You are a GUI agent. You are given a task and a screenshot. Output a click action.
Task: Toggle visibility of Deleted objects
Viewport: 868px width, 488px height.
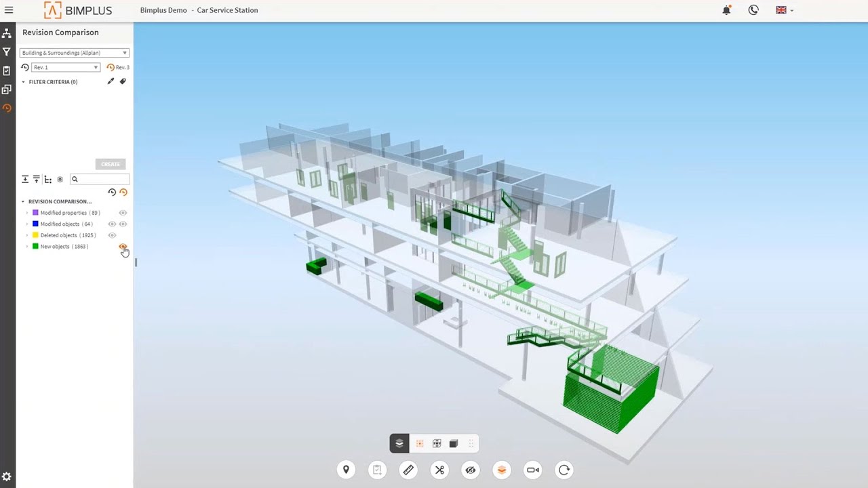[x=112, y=235]
